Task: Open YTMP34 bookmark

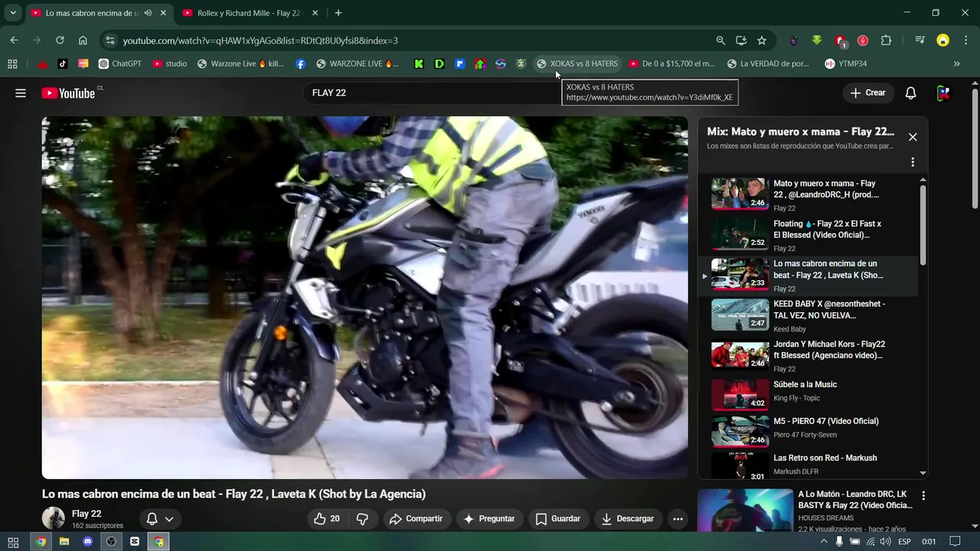Action: (846, 64)
